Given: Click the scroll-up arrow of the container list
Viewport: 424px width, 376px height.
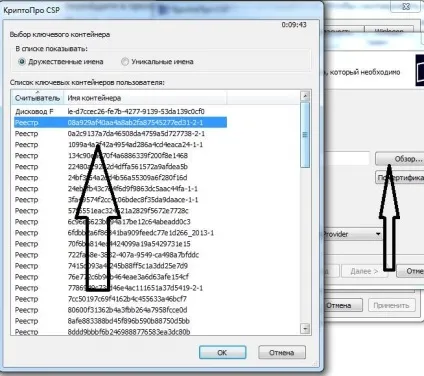Looking at the screenshot, I should (x=305, y=96).
